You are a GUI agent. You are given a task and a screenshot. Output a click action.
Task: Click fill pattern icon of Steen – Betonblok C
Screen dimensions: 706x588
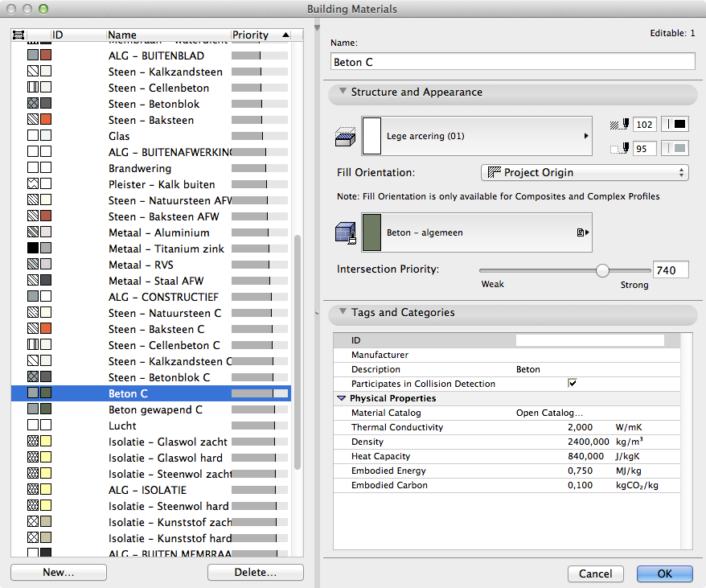coord(33,376)
